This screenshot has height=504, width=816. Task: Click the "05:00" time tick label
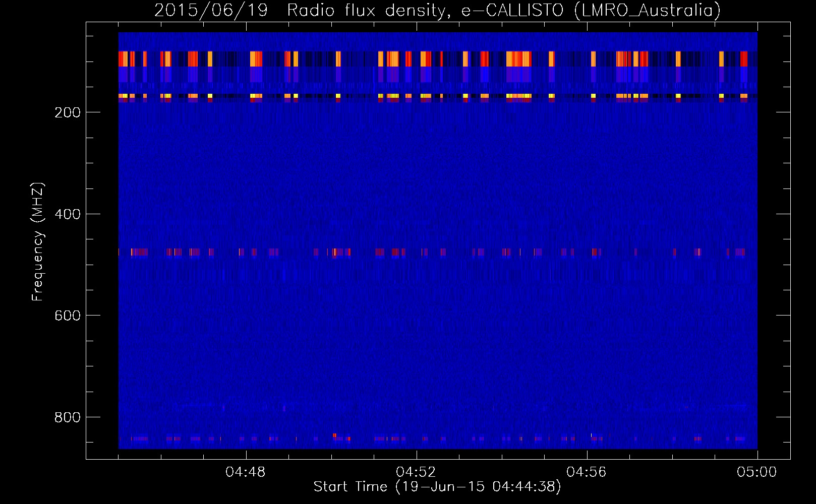click(x=757, y=472)
